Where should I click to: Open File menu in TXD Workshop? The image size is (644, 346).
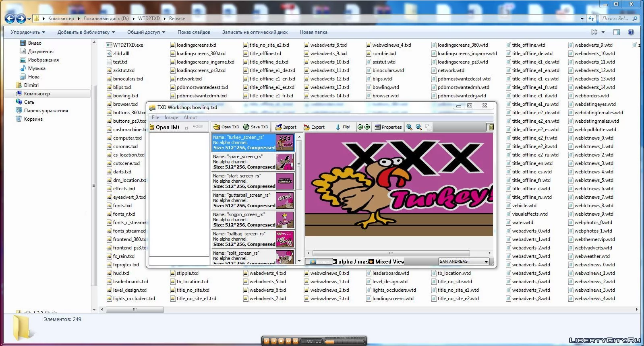(x=155, y=117)
